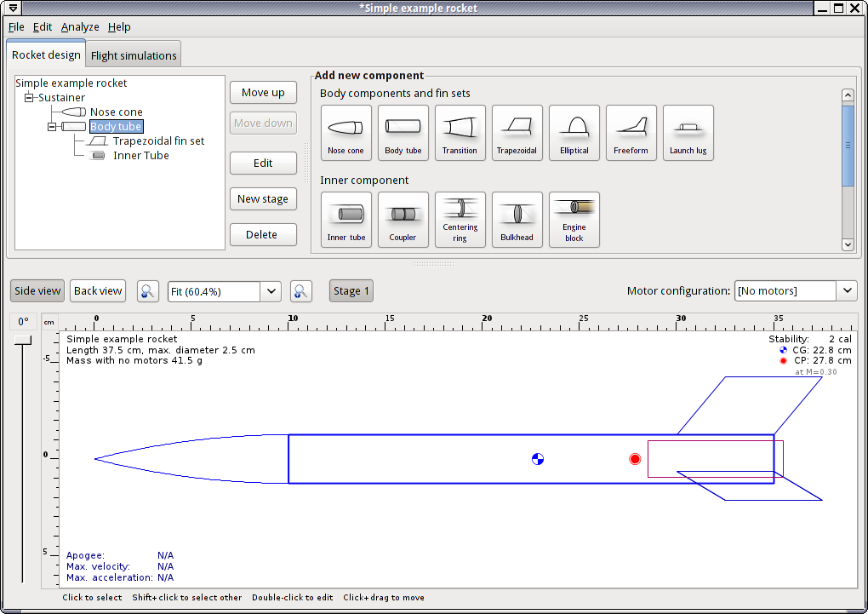Add a Trapezoidal fin set
868x614 pixels.
(517, 133)
